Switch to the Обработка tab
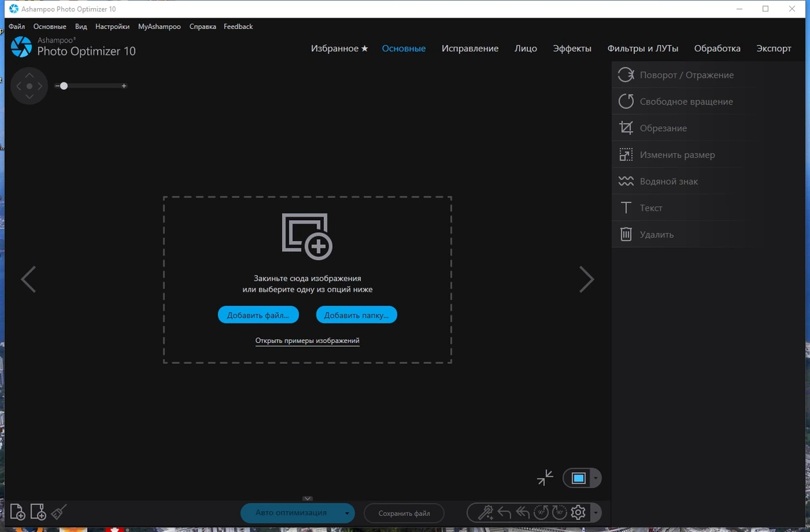Screen dimensions: 810x532 [717, 49]
